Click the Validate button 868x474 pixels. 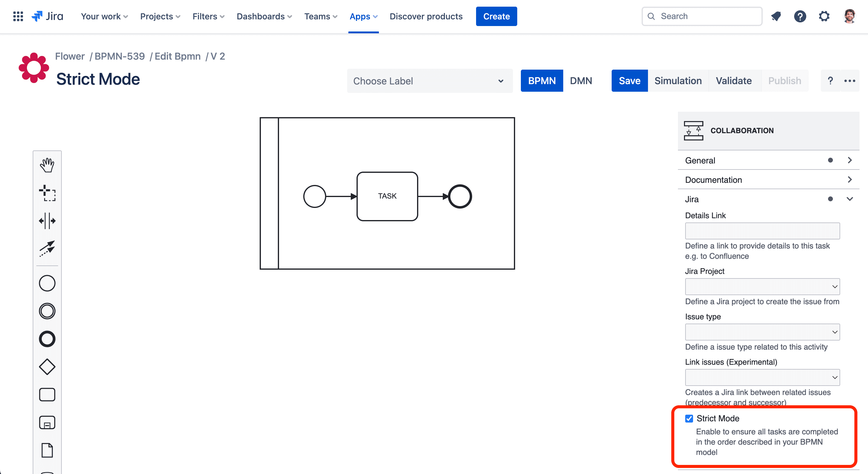click(x=734, y=81)
